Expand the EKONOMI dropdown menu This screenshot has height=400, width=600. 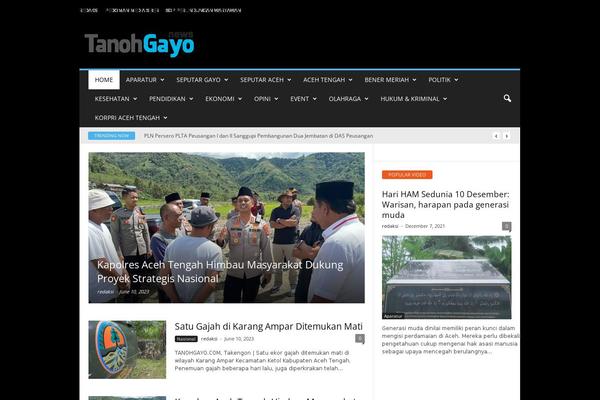(223, 99)
